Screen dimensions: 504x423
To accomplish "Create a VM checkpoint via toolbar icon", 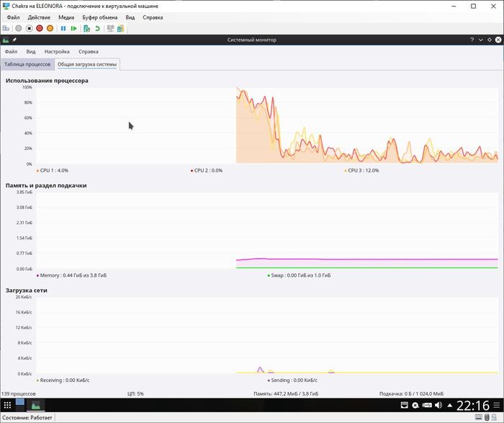I will coord(86,28).
